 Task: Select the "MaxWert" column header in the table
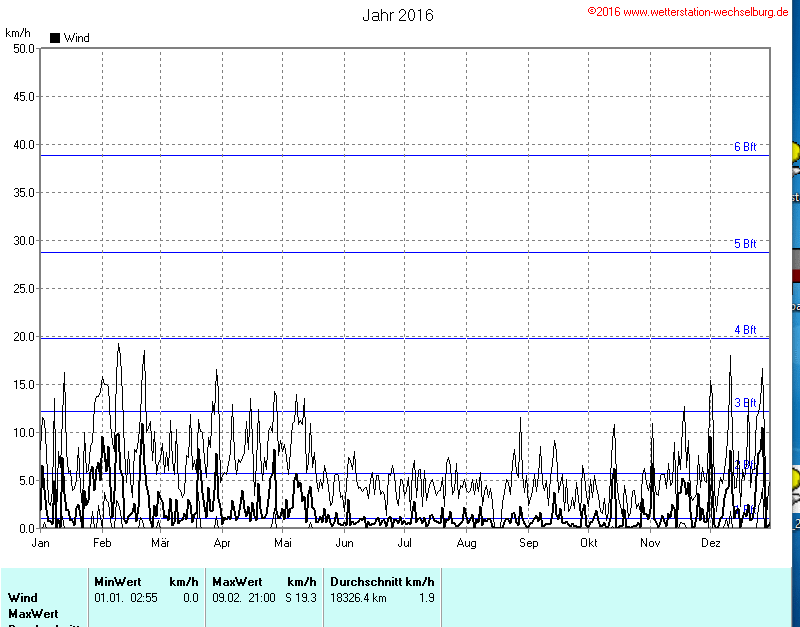click(x=237, y=582)
